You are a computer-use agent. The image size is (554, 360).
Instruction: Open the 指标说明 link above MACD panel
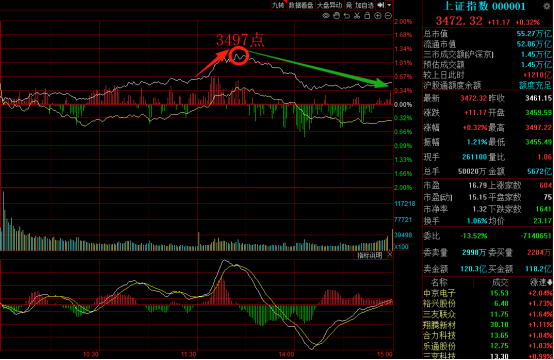[x=370, y=255]
